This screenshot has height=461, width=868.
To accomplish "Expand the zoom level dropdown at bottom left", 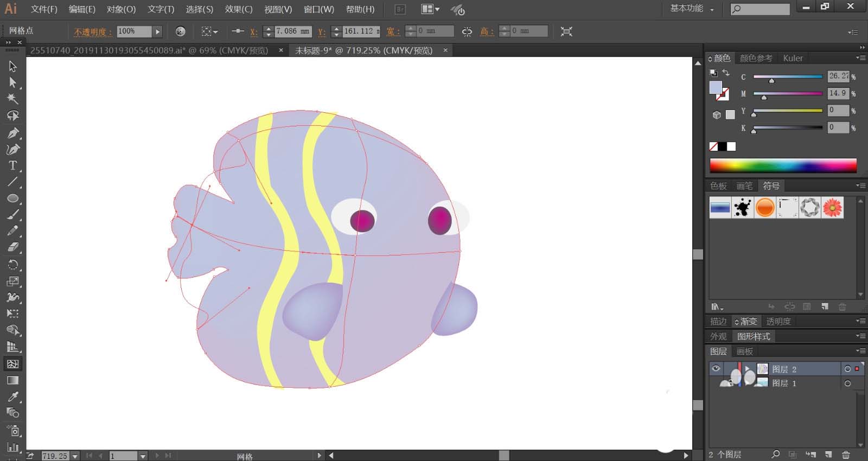I will pyautogui.click(x=75, y=456).
